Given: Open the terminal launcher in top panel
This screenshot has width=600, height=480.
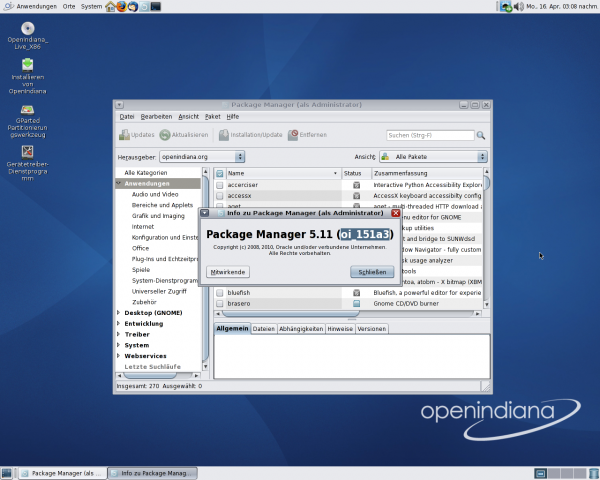Looking at the screenshot, I should (x=156, y=7).
